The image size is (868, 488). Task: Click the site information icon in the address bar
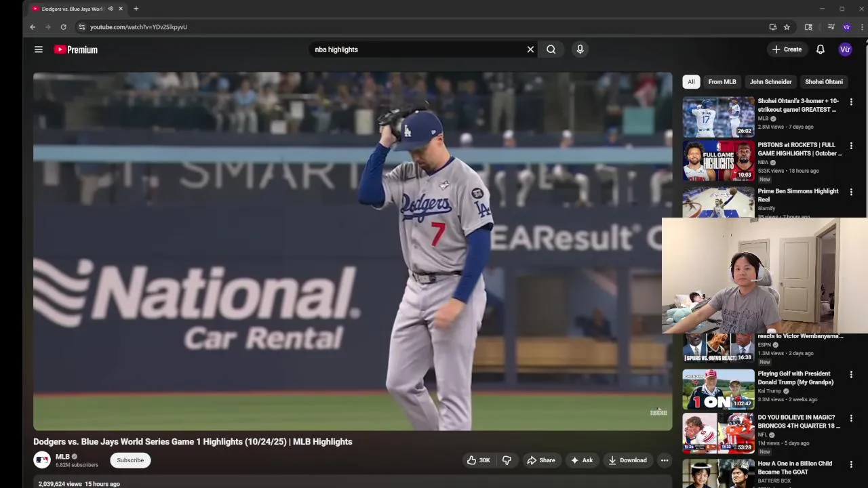pyautogui.click(x=81, y=27)
